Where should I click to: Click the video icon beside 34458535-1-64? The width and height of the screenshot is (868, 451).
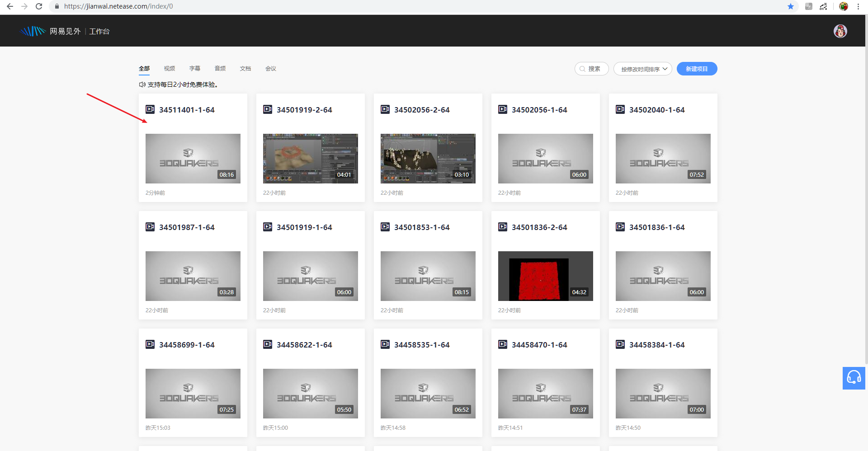coord(385,344)
